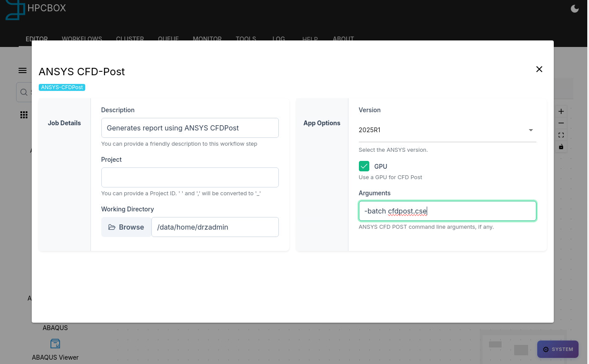
Task: Switch to the EDITOR tab
Action: pyautogui.click(x=37, y=39)
